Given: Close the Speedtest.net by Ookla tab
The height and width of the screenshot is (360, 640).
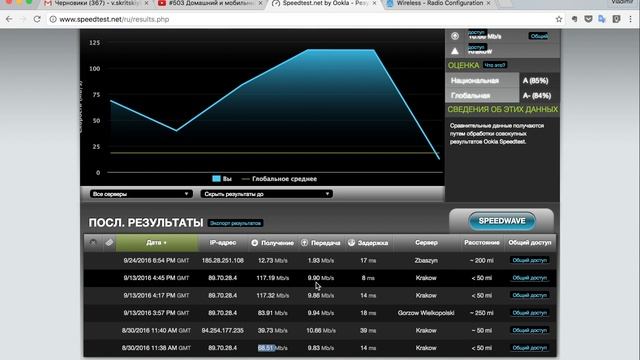Looking at the screenshot, I should click(x=374, y=3).
